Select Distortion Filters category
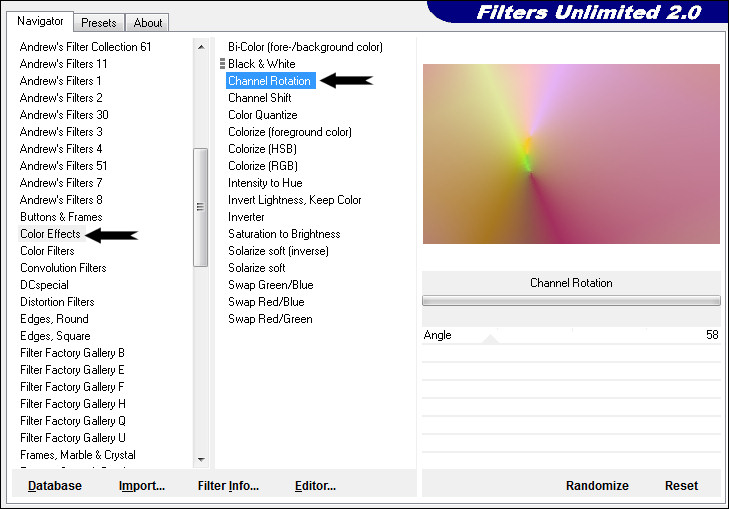The width and height of the screenshot is (729, 509). pos(57,302)
